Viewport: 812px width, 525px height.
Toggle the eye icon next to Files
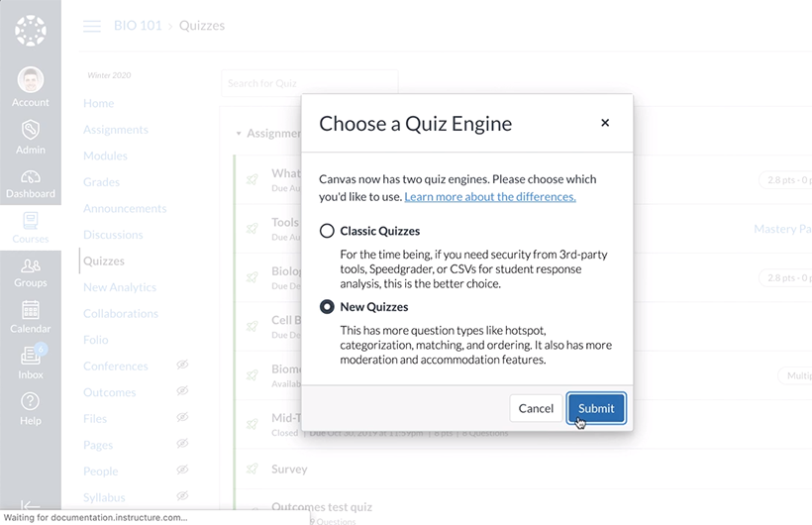click(x=182, y=417)
